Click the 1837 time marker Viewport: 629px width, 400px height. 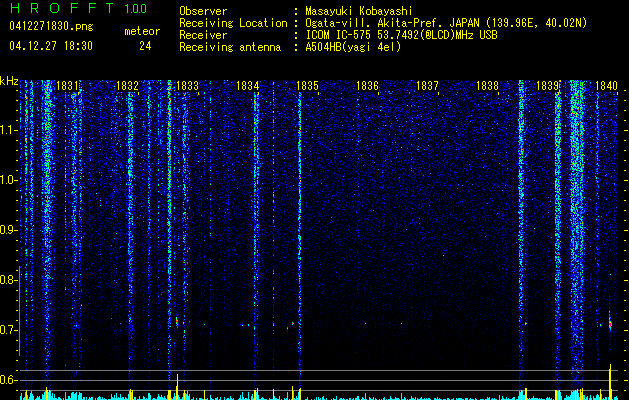[428, 86]
